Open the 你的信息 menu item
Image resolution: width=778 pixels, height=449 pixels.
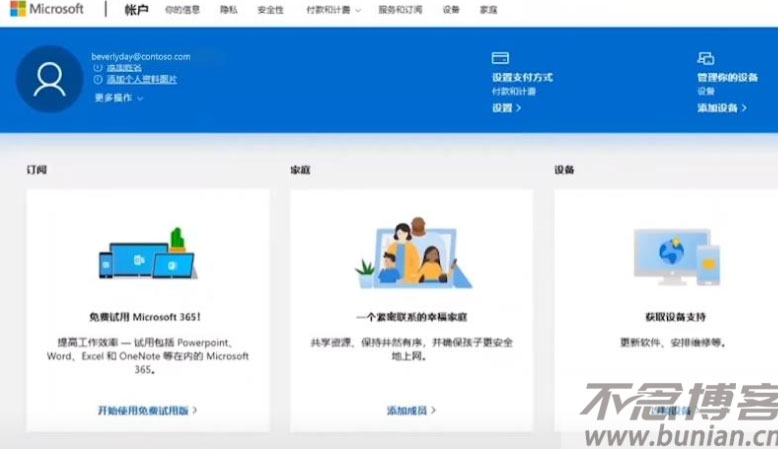tap(182, 9)
